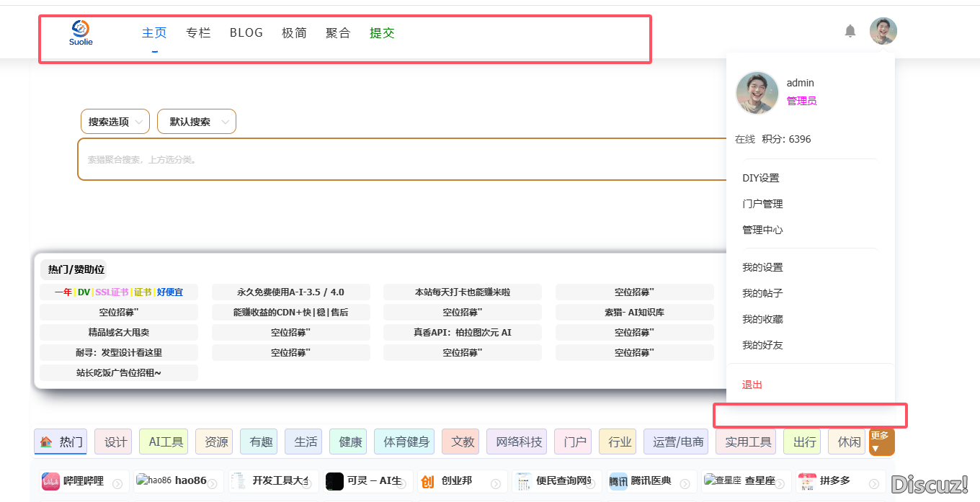Expand the 默认搜索 dropdown

(196, 121)
